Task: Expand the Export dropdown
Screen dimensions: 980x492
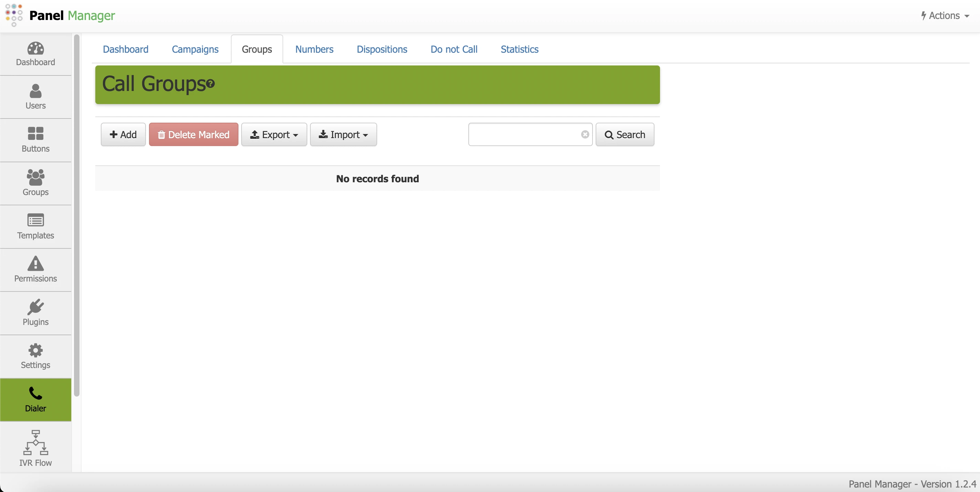Action: point(274,134)
